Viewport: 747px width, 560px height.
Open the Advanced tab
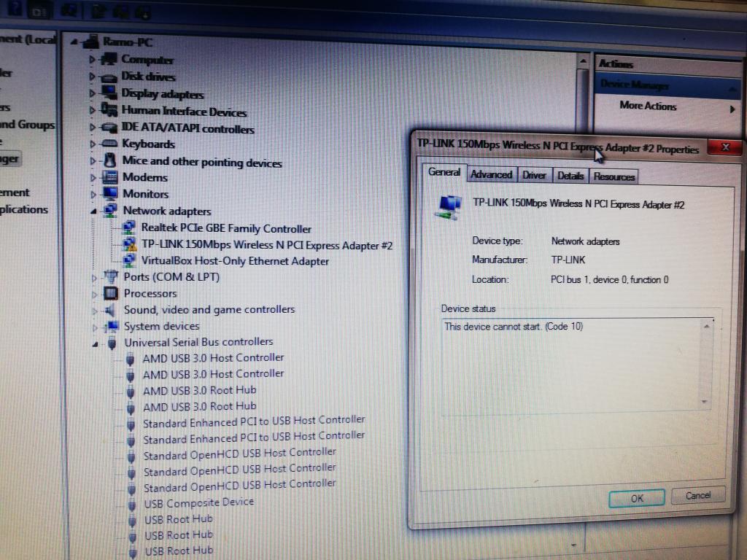tap(491, 174)
